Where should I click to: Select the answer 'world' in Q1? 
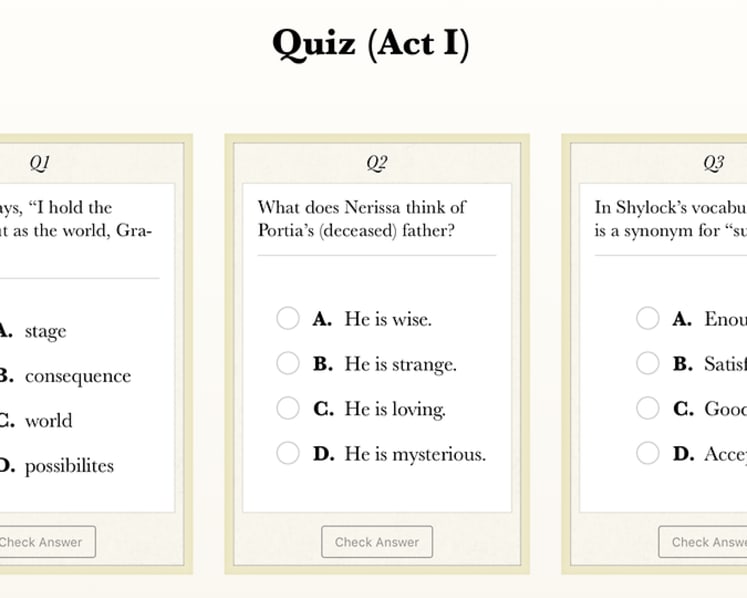49,421
